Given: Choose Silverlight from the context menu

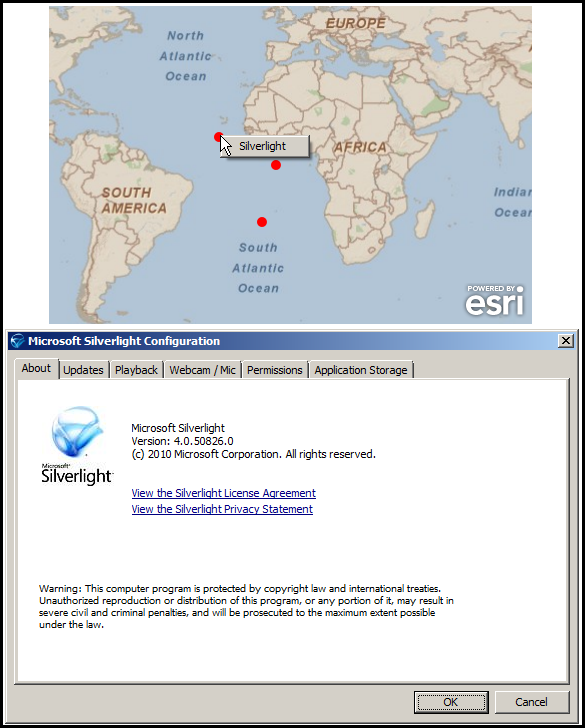Looking at the screenshot, I should tap(264, 146).
